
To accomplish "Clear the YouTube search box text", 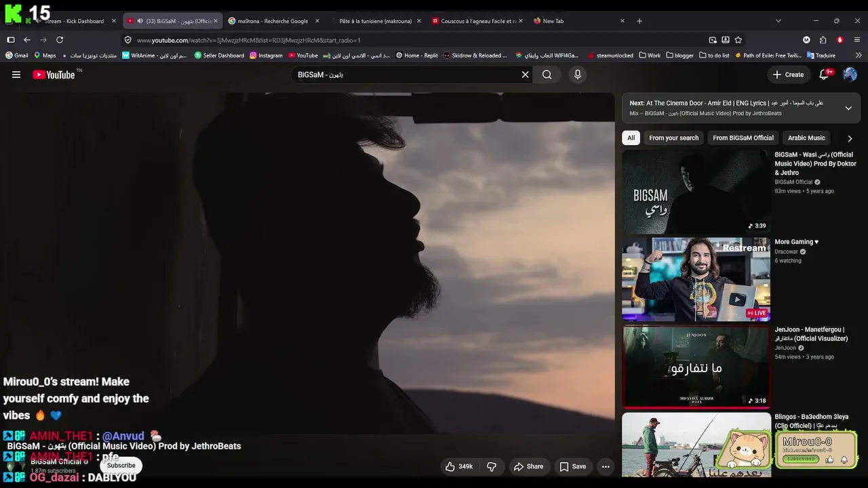I will pos(525,75).
